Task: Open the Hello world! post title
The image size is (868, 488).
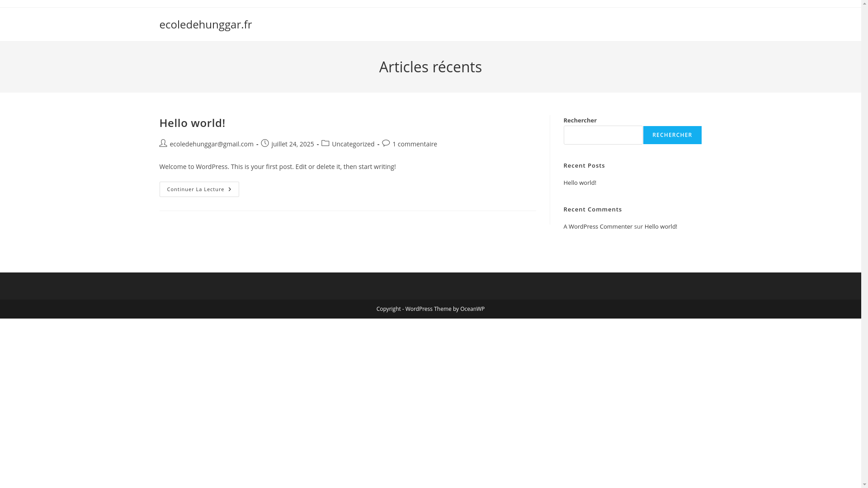Action: pos(192,123)
